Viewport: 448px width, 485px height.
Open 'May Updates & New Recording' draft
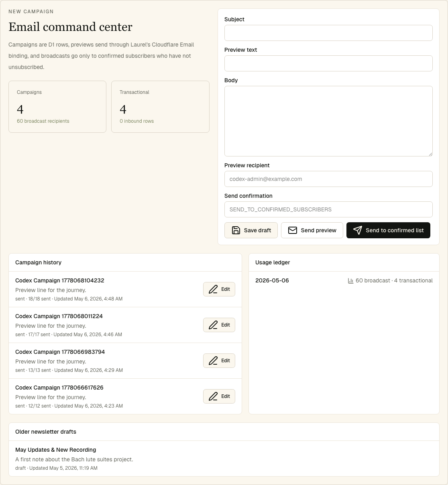[x=56, y=450]
